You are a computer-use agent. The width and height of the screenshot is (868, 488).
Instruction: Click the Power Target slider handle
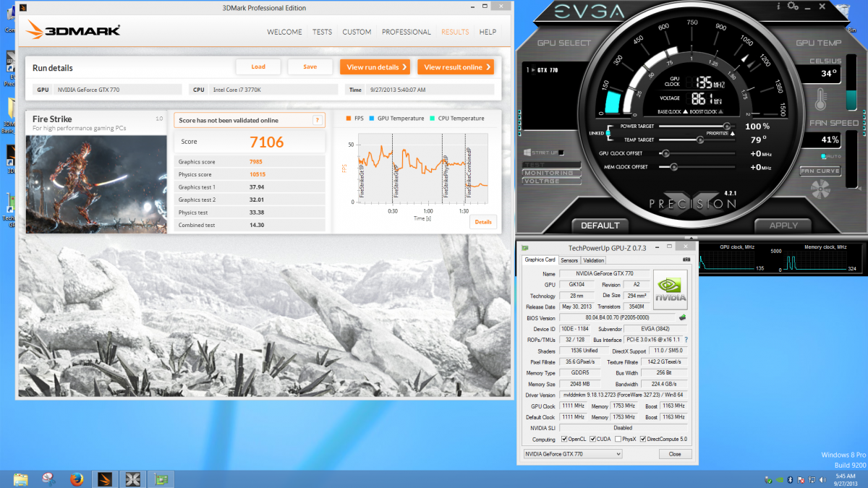pos(727,127)
